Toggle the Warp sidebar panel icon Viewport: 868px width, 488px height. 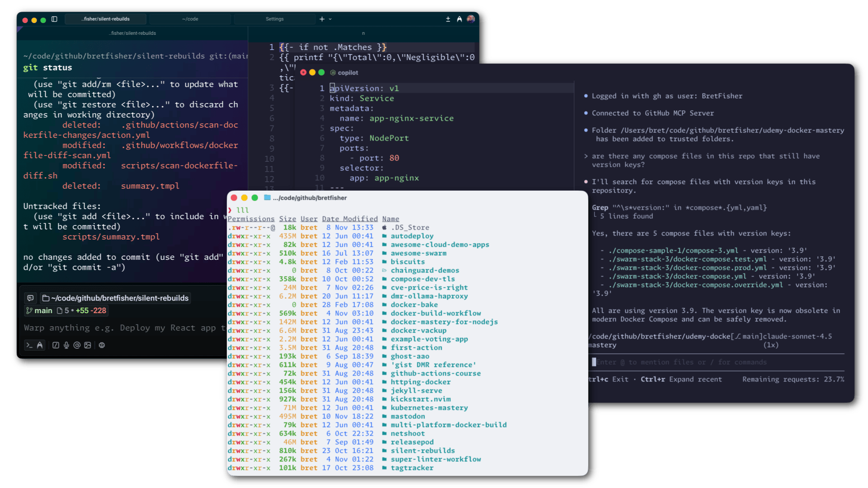[x=54, y=19]
